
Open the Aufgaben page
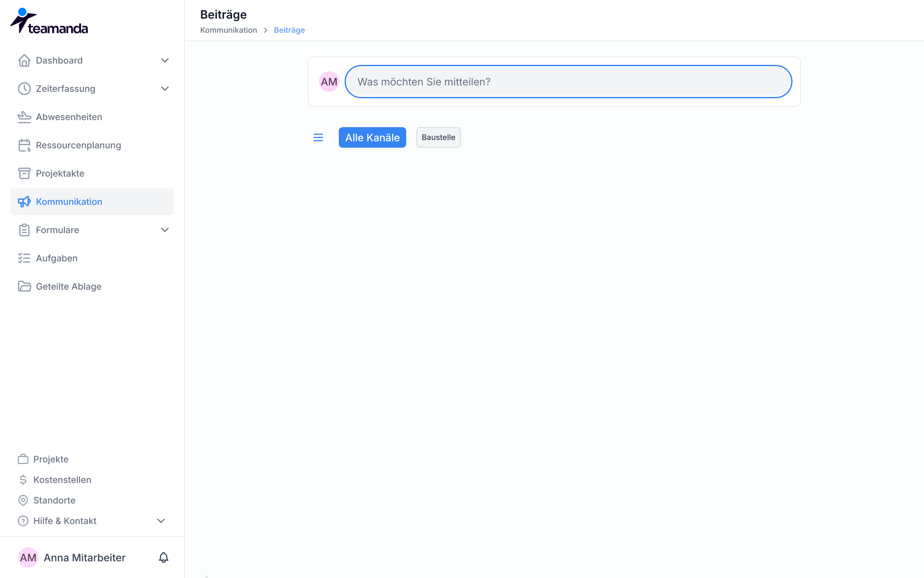(92, 258)
